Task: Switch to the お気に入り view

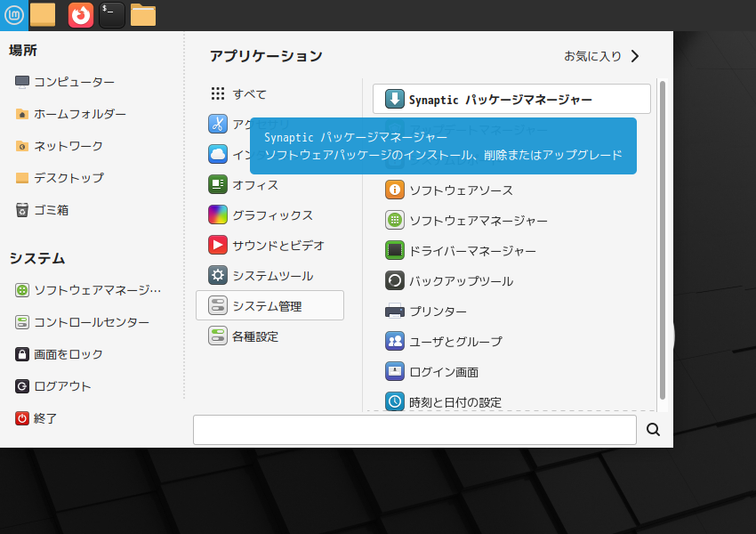Action: [x=594, y=55]
